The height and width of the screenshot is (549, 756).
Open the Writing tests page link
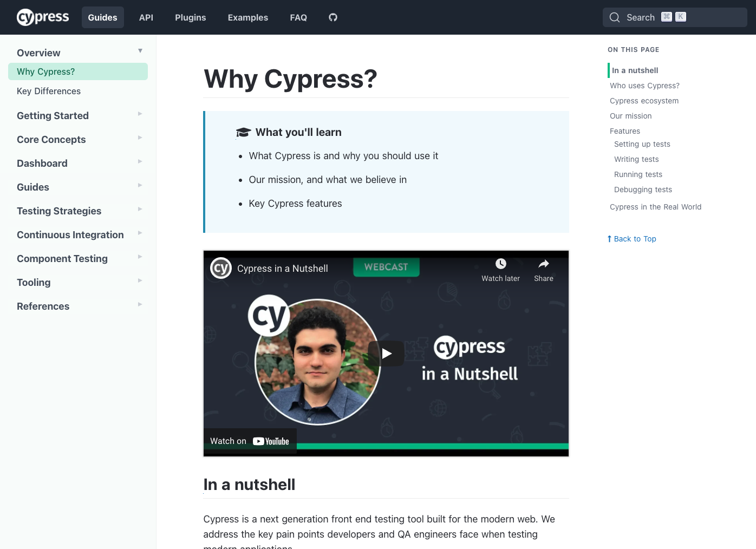coord(636,159)
